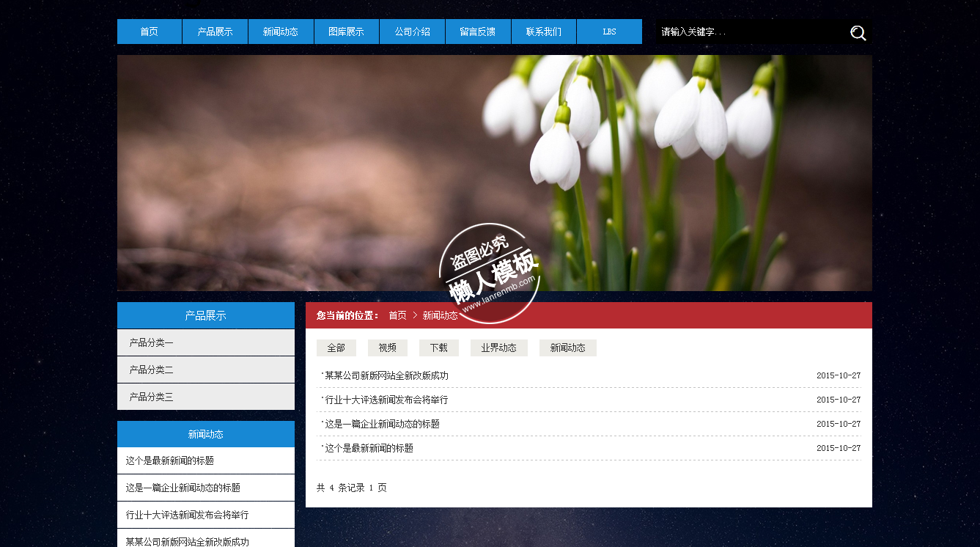
Task: Open article 某某公司新版网站全新改版成功 in main list
Action: (x=386, y=375)
